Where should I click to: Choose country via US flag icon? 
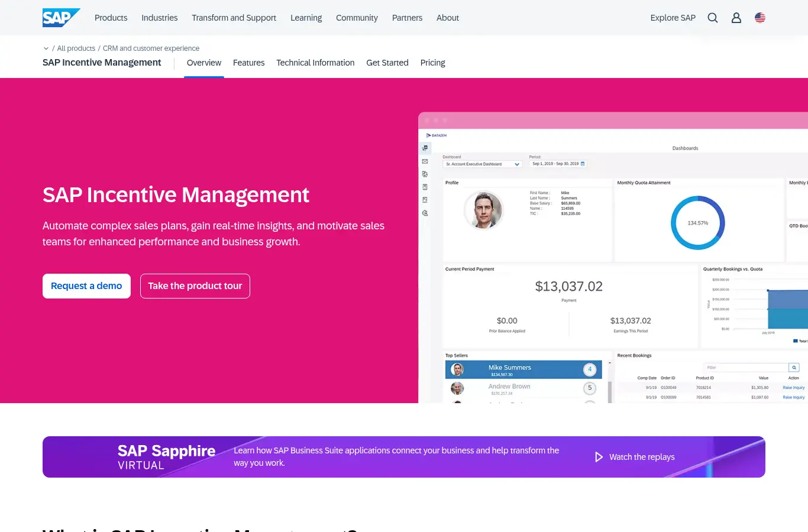coord(760,18)
